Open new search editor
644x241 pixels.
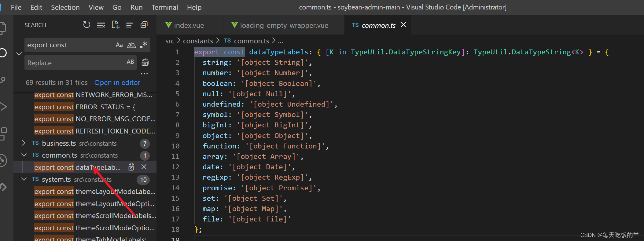click(116, 25)
